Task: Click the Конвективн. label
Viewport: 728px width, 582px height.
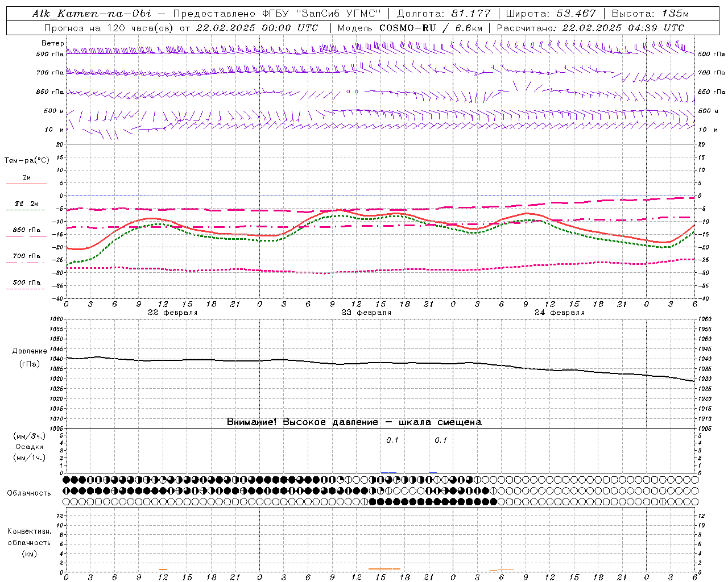Action: pyautogui.click(x=29, y=531)
